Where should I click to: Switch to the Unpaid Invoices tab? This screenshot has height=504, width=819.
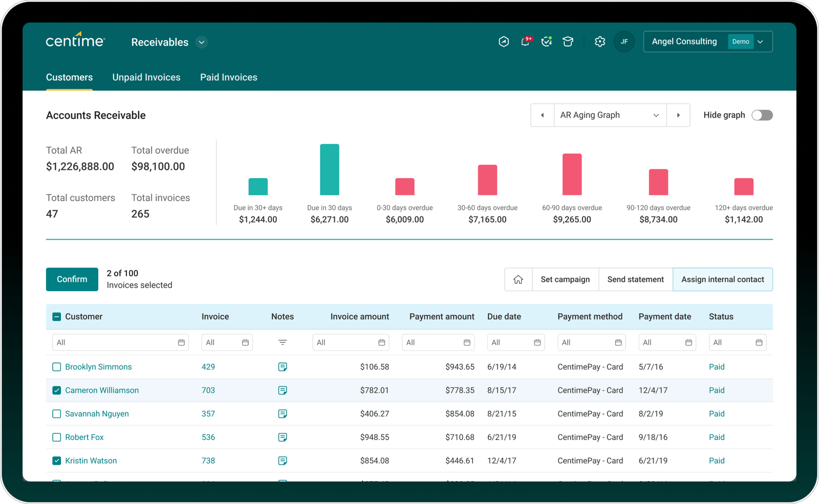(146, 77)
